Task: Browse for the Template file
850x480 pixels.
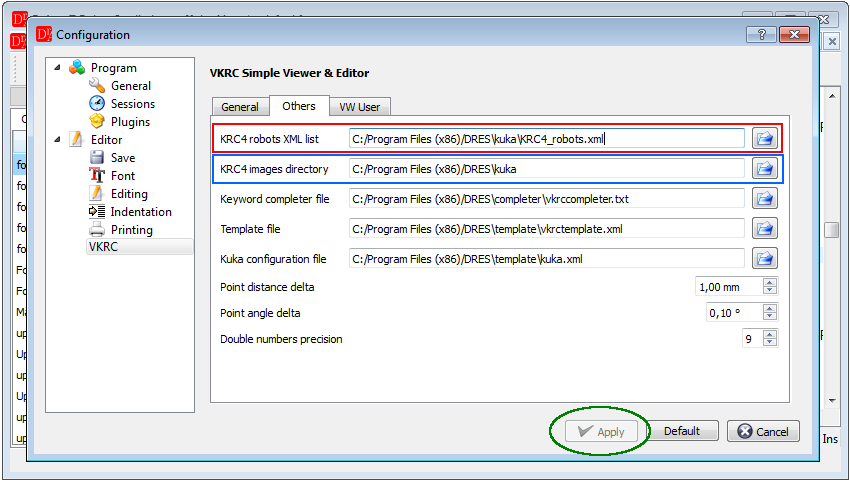Action: 764,228
